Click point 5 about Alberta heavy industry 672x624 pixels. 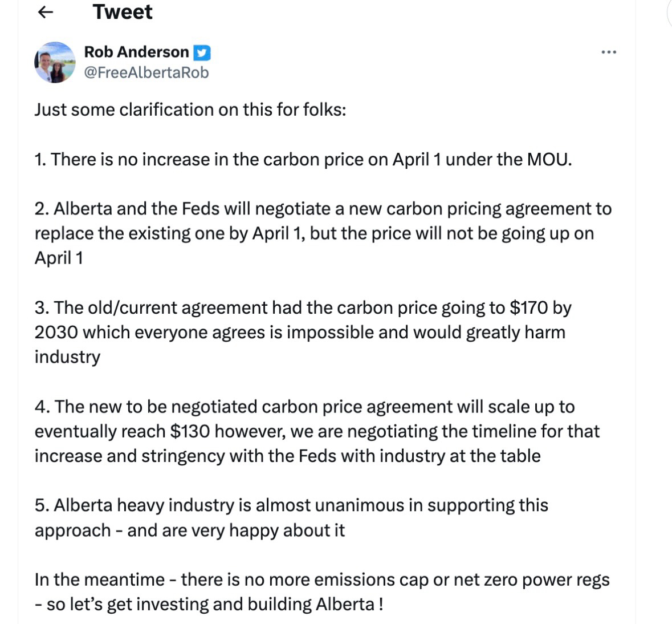[x=291, y=505]
